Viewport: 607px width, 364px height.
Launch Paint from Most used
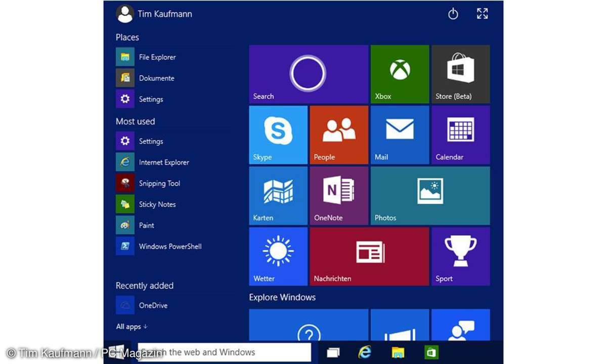click(x=136, y=225)
